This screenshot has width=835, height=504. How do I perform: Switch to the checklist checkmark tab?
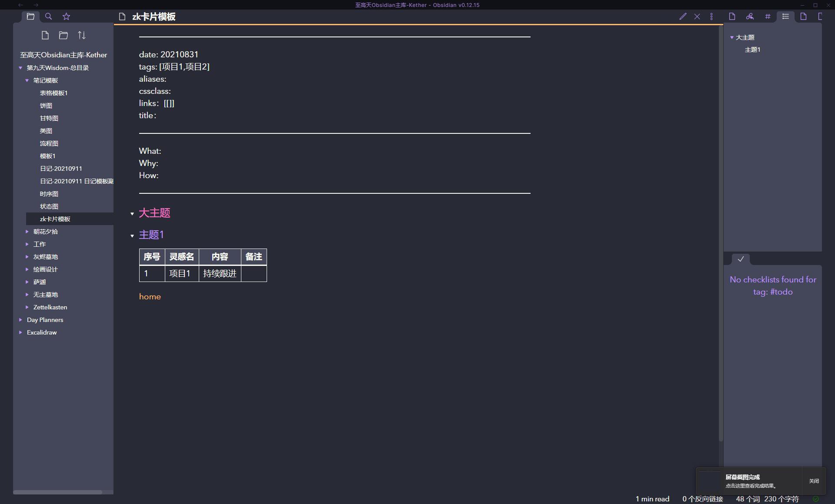[741, 259]
